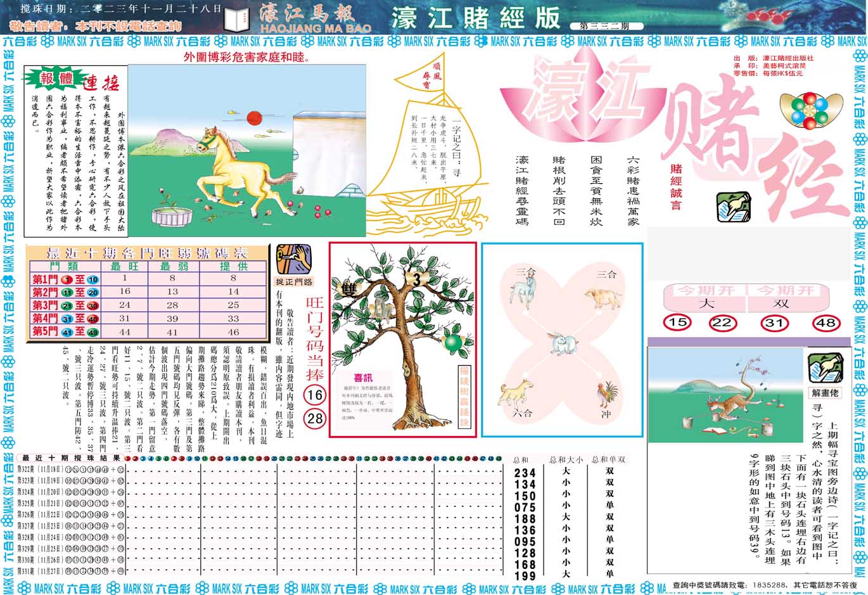Image resolution: width=868 pixels, height=595 pixels.
Task: Click the red circled number 22
Action: tap(722, 323)
